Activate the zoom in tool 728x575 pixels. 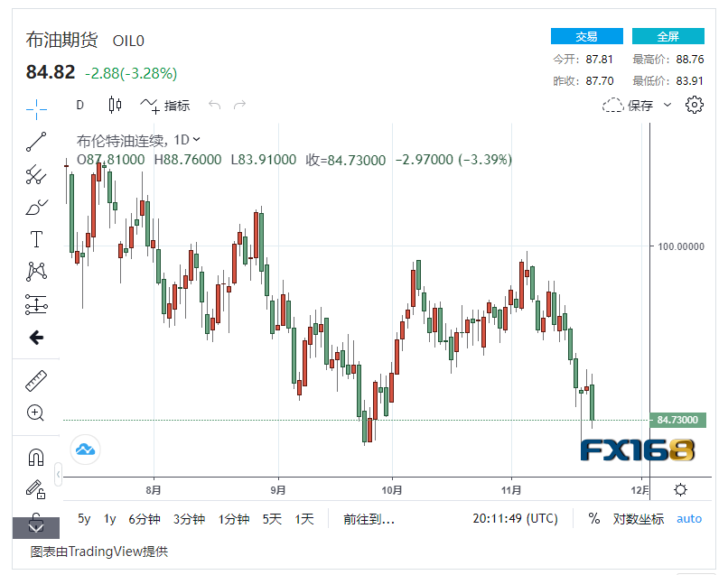(x=36, y=413)
